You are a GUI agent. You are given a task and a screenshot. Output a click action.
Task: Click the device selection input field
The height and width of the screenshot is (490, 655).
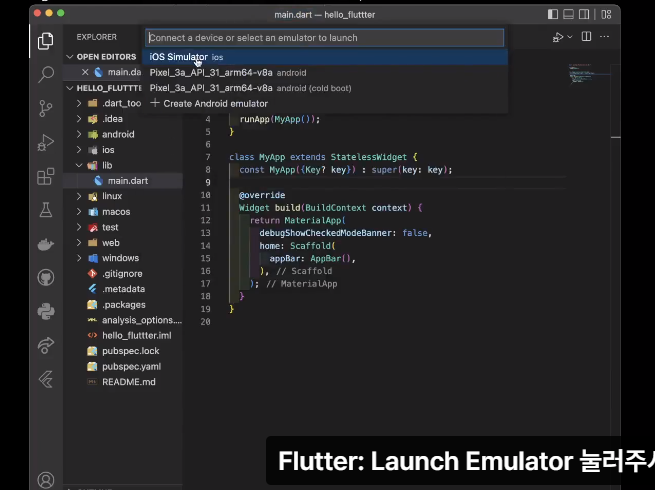[x=325, y=38]
